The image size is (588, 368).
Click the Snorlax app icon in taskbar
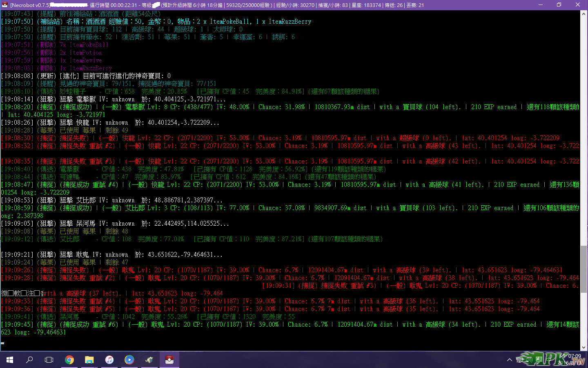click(x=149, y=360)
